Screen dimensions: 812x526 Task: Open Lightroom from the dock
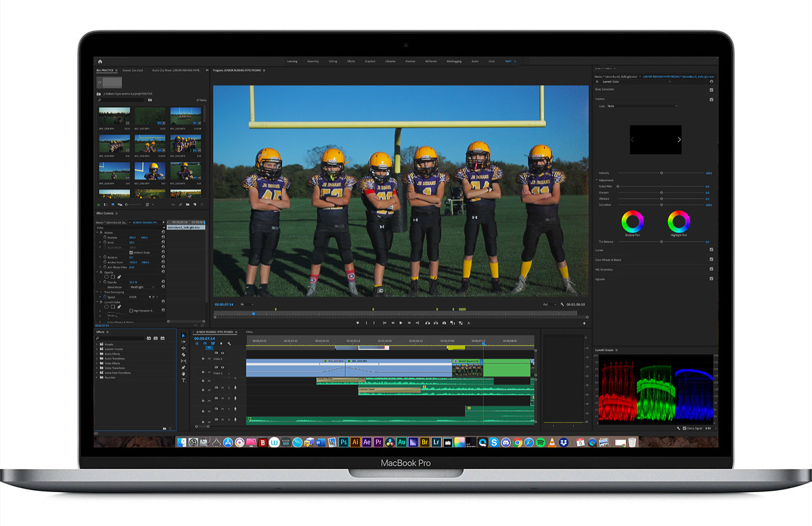pyautogui.click(x=436, y=441)
